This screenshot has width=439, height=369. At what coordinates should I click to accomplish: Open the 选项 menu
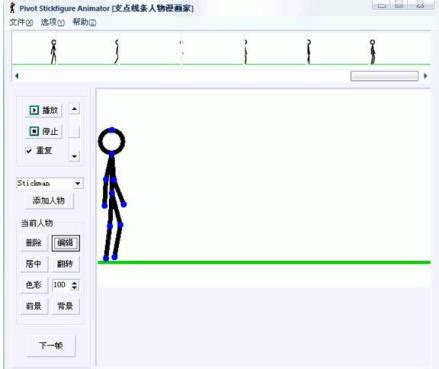[x=52, y=22]
